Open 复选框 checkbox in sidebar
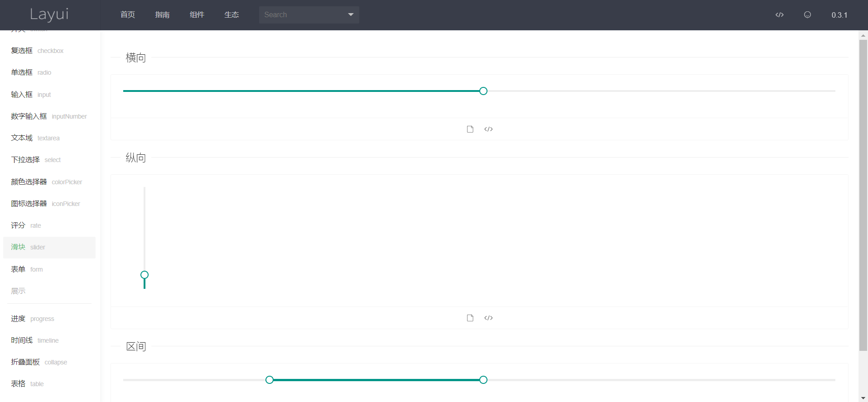Viewport: 868px width, 402px height. tap(49, 51)
